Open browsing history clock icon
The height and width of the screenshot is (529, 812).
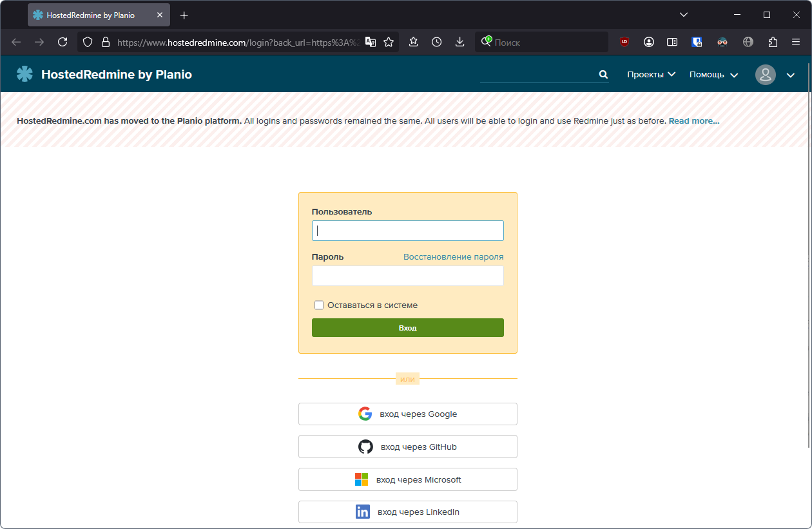(437, 42)
